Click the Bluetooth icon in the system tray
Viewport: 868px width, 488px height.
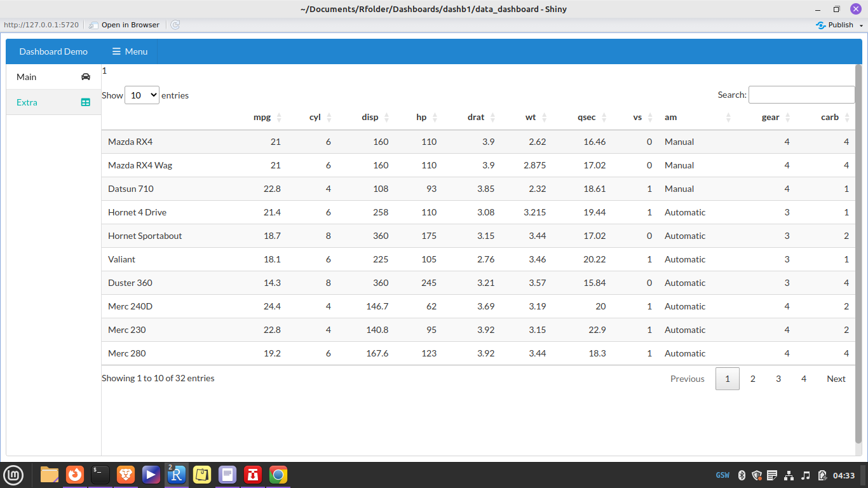click(741, 475)
